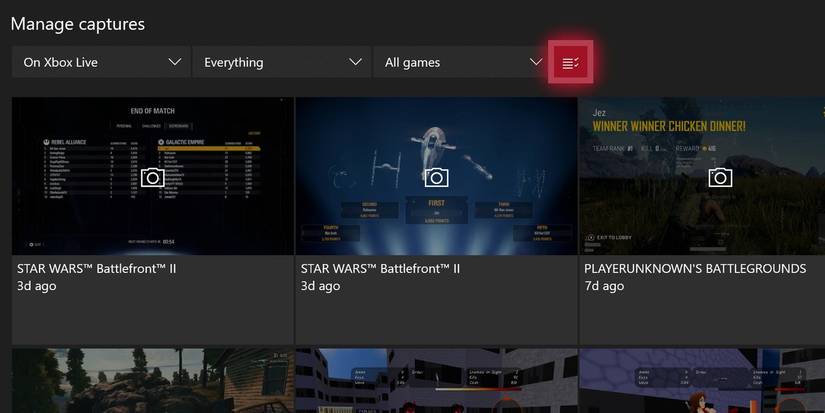Click the multi-select checklist icon
This screenshot has width=825, height=413.
(570, 62)
